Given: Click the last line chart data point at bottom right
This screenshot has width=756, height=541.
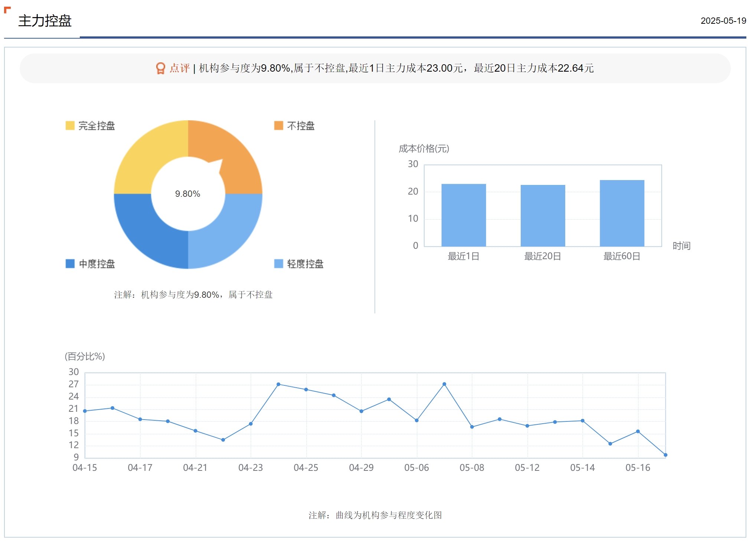Looking at the screenshot, I should click(x=665, y=455).
